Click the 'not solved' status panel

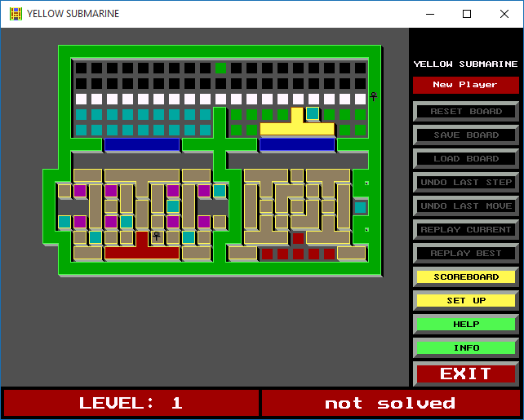[391, 403]
